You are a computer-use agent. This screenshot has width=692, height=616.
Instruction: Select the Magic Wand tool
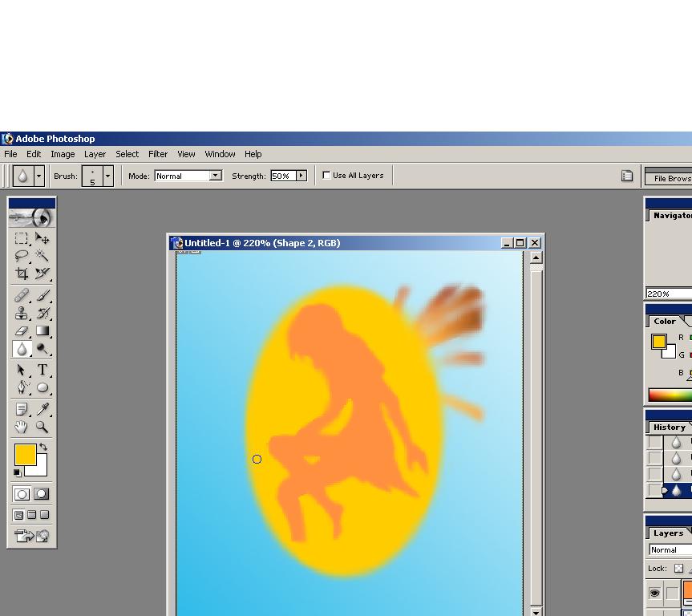pyautogui.click(x=42, y=256)
